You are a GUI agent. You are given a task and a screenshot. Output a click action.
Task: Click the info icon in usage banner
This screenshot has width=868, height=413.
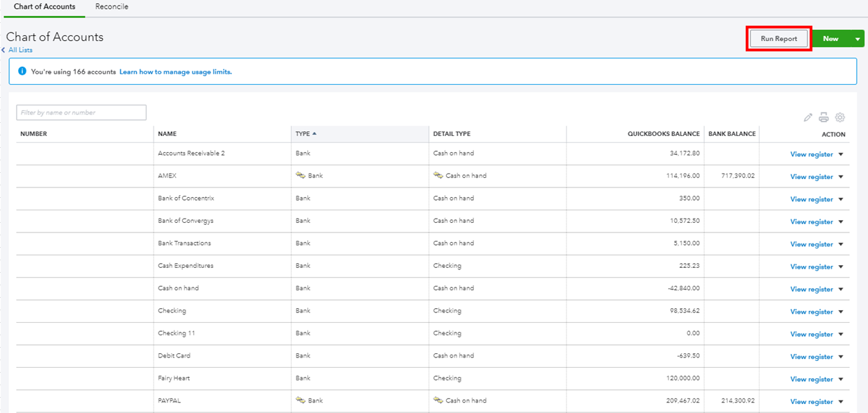click(22, 71)
